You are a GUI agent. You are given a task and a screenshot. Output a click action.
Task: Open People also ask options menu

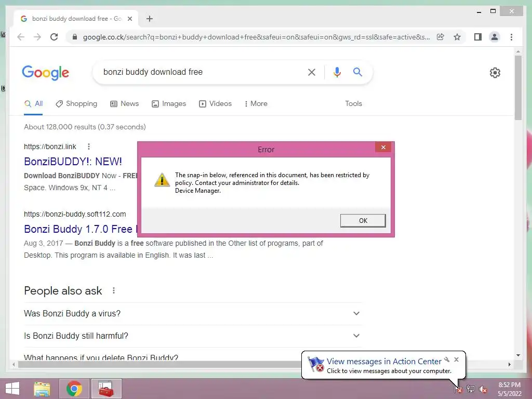click(x=114, y=291)
